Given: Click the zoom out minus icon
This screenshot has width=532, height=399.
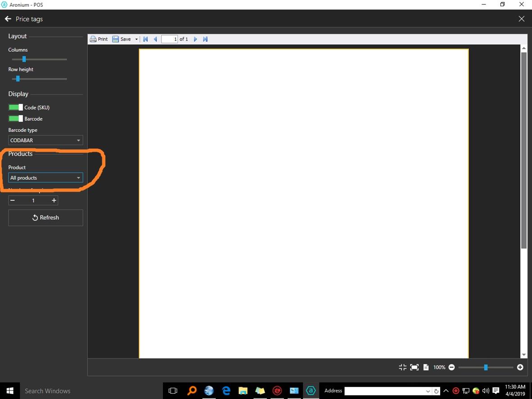Looking at the screenshot, I should [x=452, y=367].
